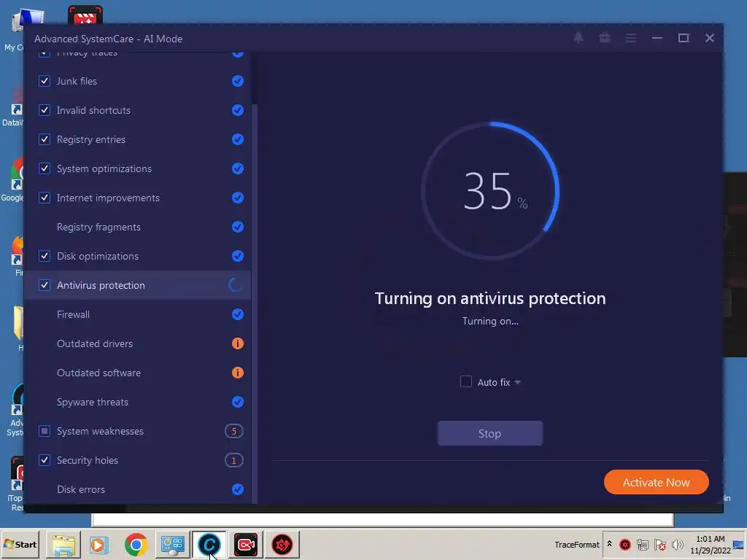The image size is (747, 560).
Task: Expand the Auto fix dropdown arrow
Action: click(x=517, y=382)
